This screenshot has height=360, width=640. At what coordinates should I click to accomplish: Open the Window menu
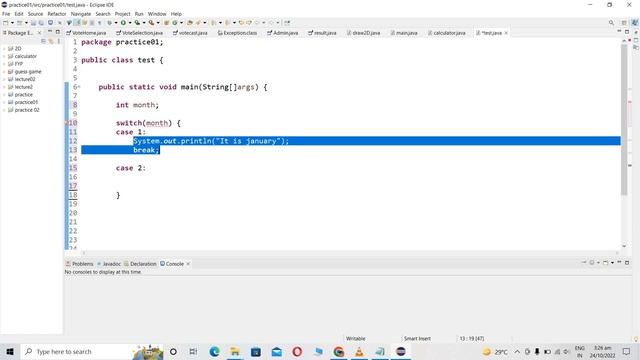point(157,14)
